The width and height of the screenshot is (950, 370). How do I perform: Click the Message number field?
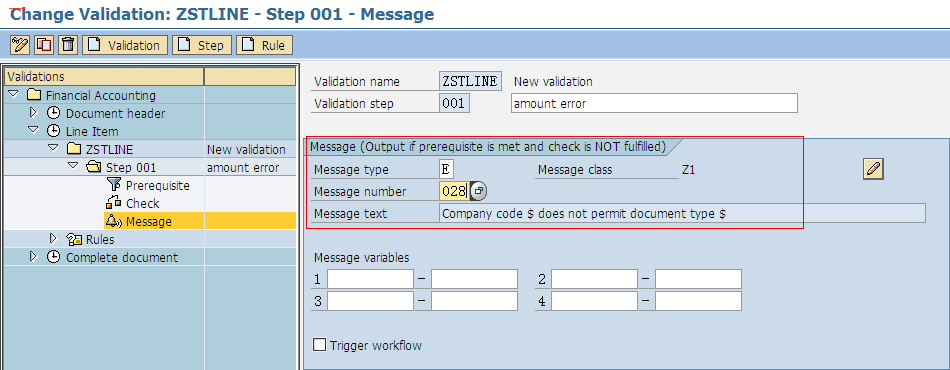(x=454, y=191)
